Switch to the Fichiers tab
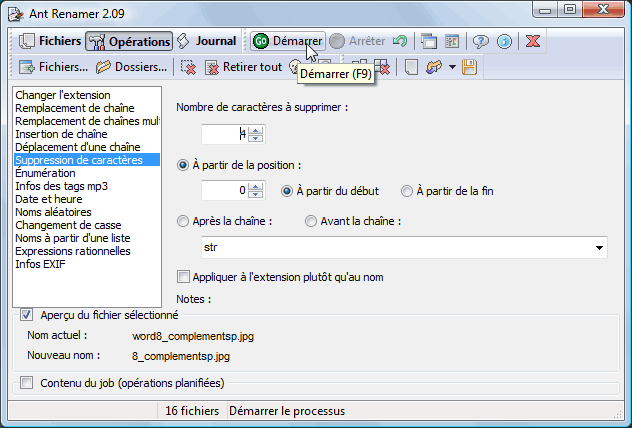The width and height of the screenshot is (632, 428). [x=50, y=41]
